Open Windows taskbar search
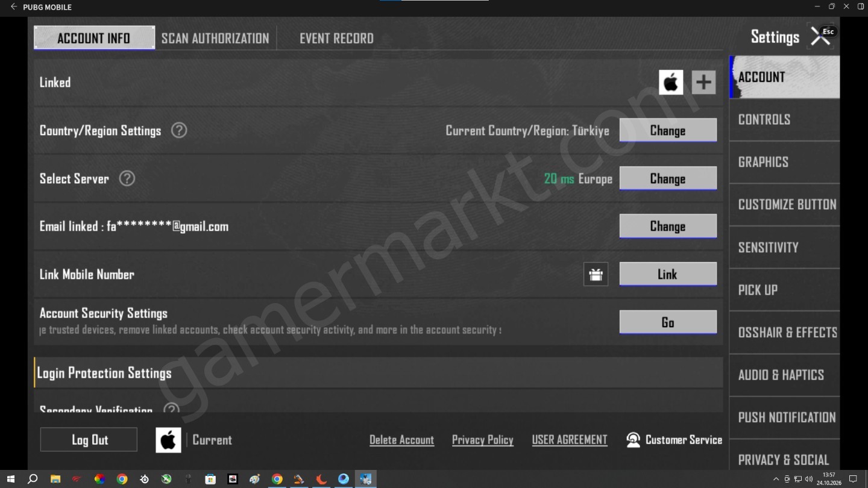This screenshot has width=868, height=488. click(x=33, y=479)
